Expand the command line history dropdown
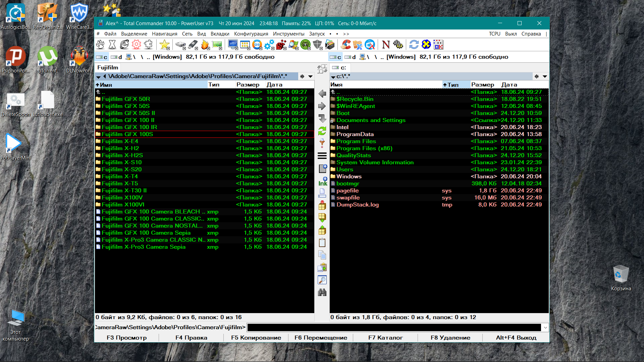 [545, 327]
